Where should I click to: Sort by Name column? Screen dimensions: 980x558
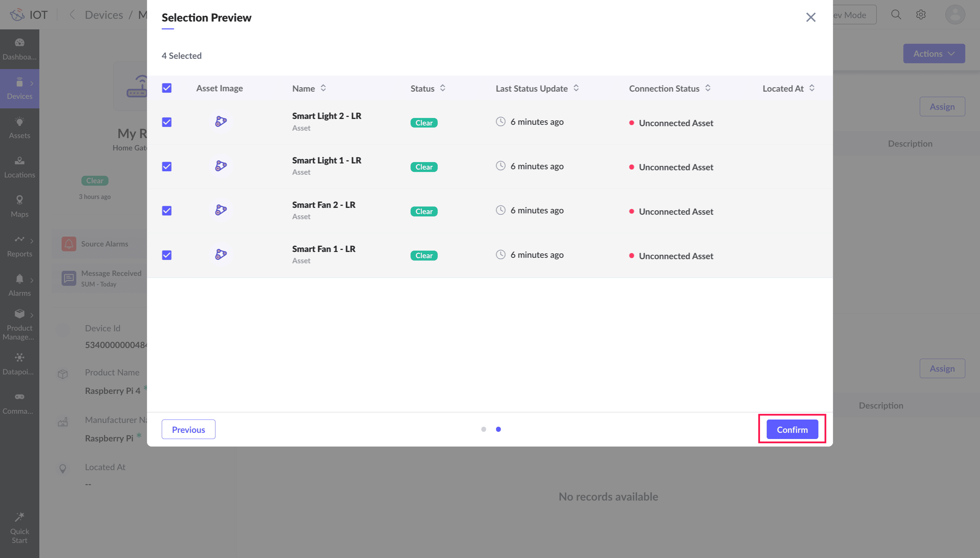(x=323, y=88)
